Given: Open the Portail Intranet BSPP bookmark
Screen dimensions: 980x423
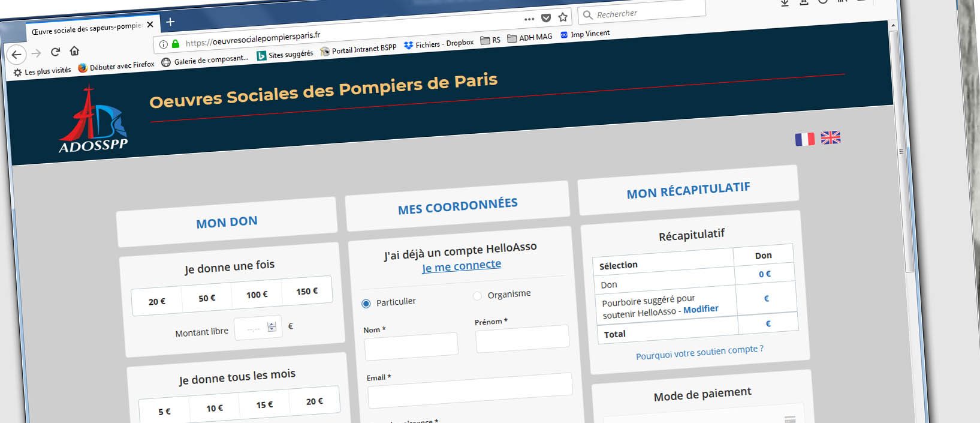Looking at the screenshot, I should coord(358,49).
